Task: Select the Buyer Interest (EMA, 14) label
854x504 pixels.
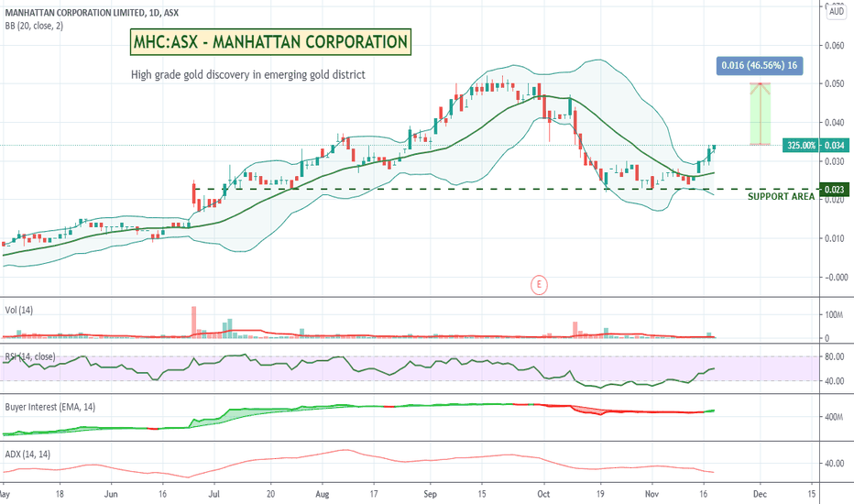Action: coord(50,407)
